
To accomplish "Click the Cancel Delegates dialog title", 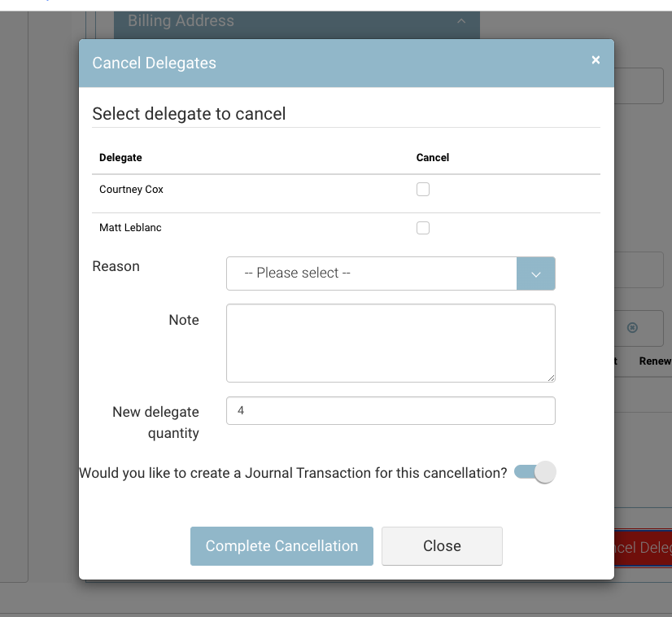I will click(x=155, y=63).
